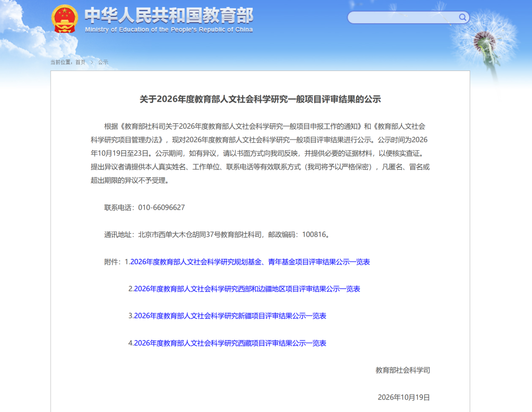Click the phone number 010-66096627

(x=161, y=208)
